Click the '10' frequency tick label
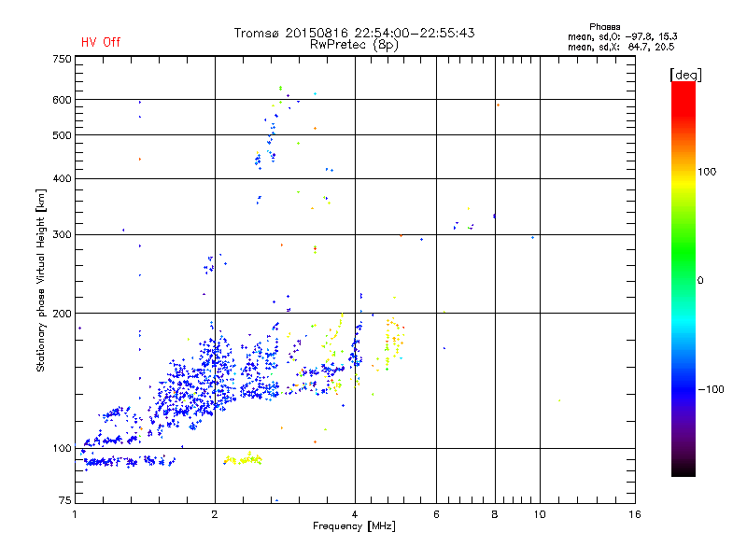Screen dimensions: 747x560 tap(540, 514)
